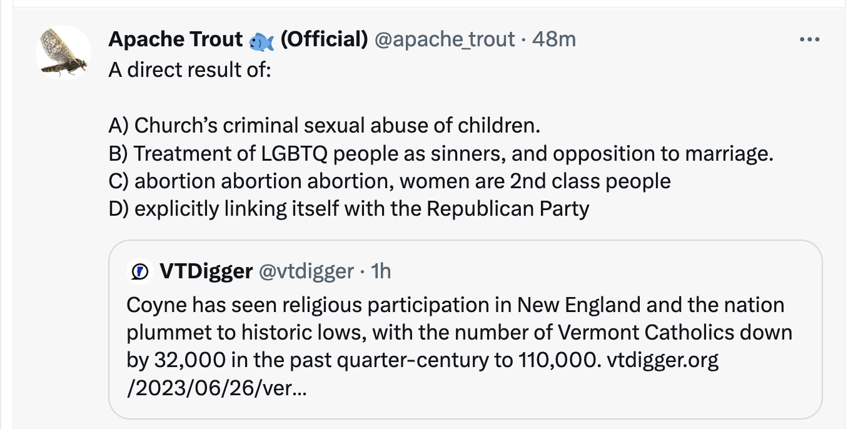Image resolution: width=868 pixels, height=429 pixels.
Task: Click line C about abortion
Action: (x=389, y=181)
